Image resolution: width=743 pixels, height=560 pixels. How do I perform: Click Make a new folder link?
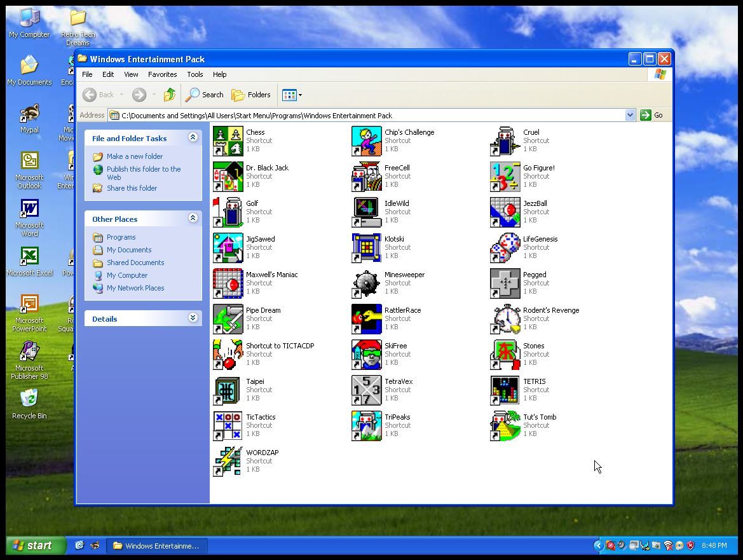tap(135, 156)
